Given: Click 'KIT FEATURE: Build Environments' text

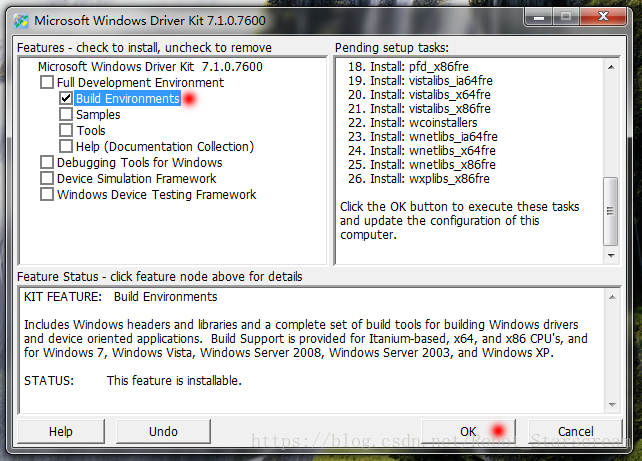Looking at the screenshot, I should tap(120, 296).
